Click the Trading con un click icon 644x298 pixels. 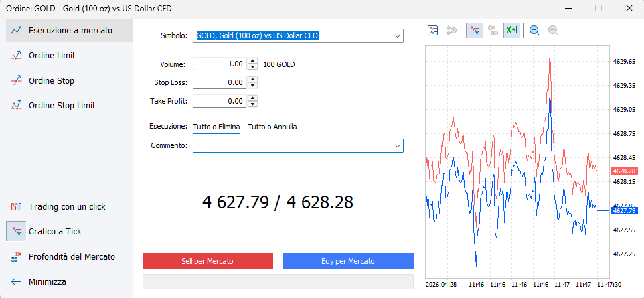pos(17,207)
